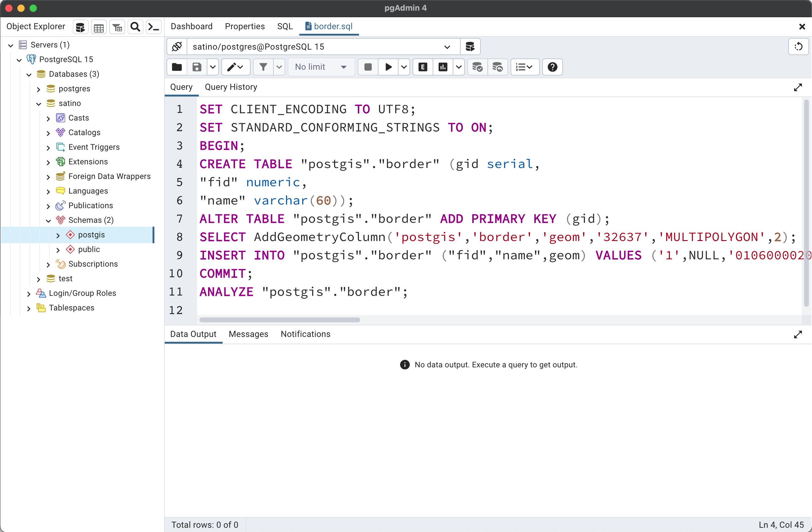
Task: Click the Help question mark button
Action: [x=552, y=67]
